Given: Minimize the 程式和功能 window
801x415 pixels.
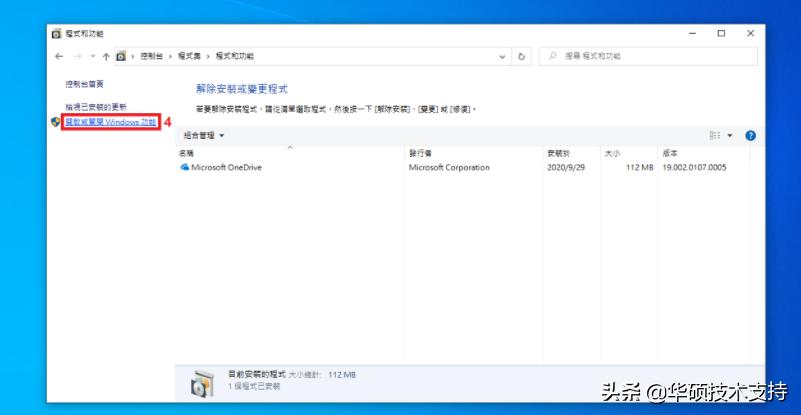Looking at the screenshot, I should [x=692, y=34].
